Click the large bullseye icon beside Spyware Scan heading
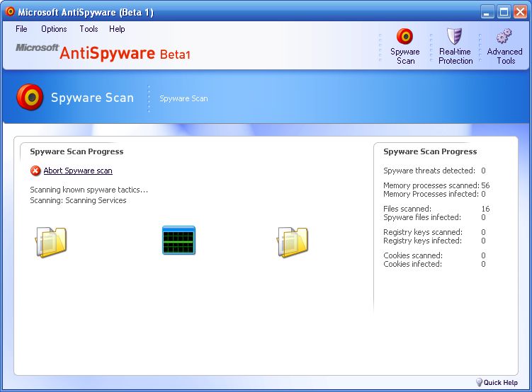The image size is (532, 392). point(30,97)
